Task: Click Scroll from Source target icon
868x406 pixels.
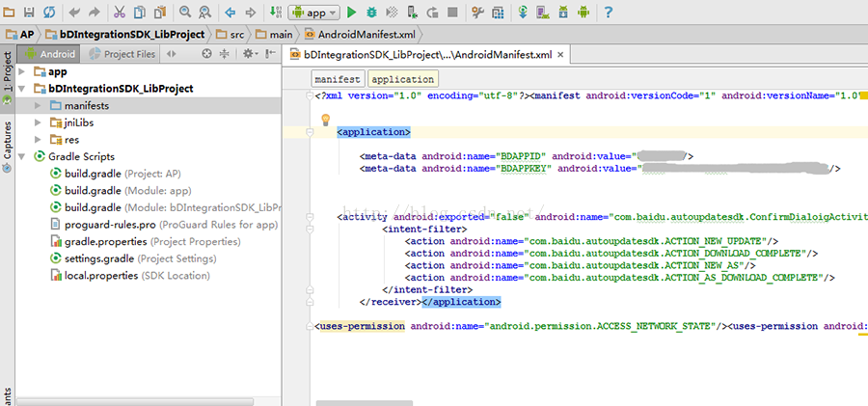Action: (x=206, y=54)
